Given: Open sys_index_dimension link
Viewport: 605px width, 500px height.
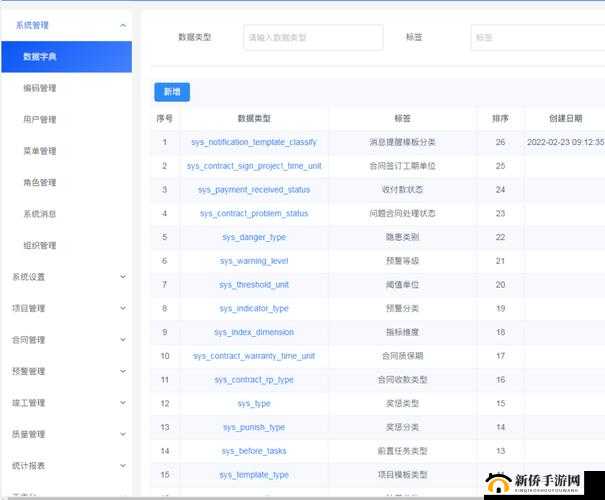Looking at the screenshot, I should click(254, 332).
